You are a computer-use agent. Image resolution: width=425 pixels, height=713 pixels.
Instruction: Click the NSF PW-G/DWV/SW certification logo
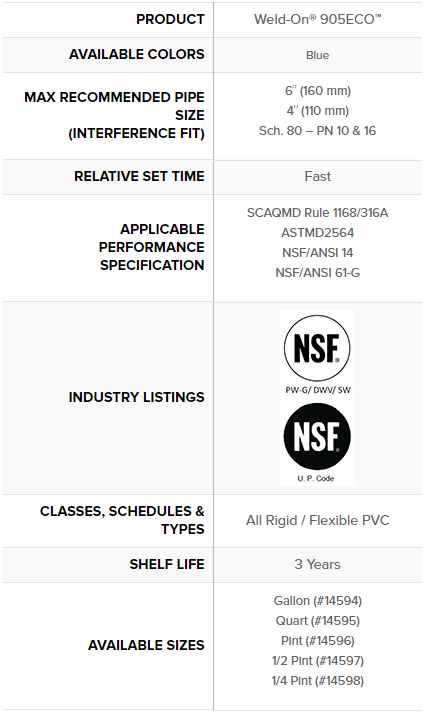point(317,354)
